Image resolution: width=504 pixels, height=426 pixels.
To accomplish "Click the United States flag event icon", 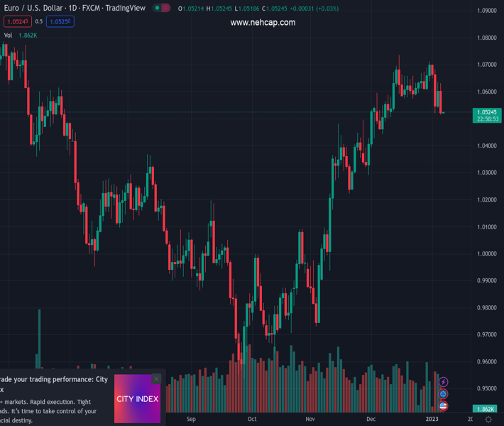I will pyautogui.click(x=444, y=406).
